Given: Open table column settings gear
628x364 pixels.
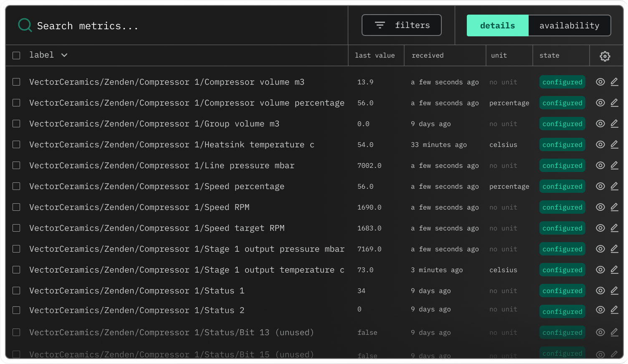Looking at the screenshot, I should tap(605, 56).
